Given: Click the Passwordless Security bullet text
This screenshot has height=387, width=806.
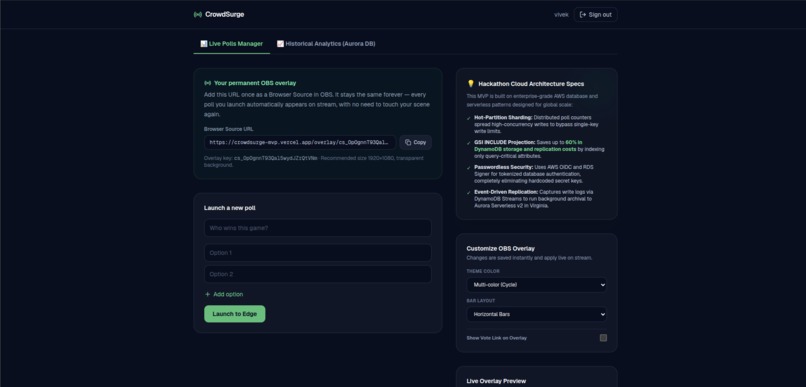Looking at the screenshot, I should click(x=535, y=174).
